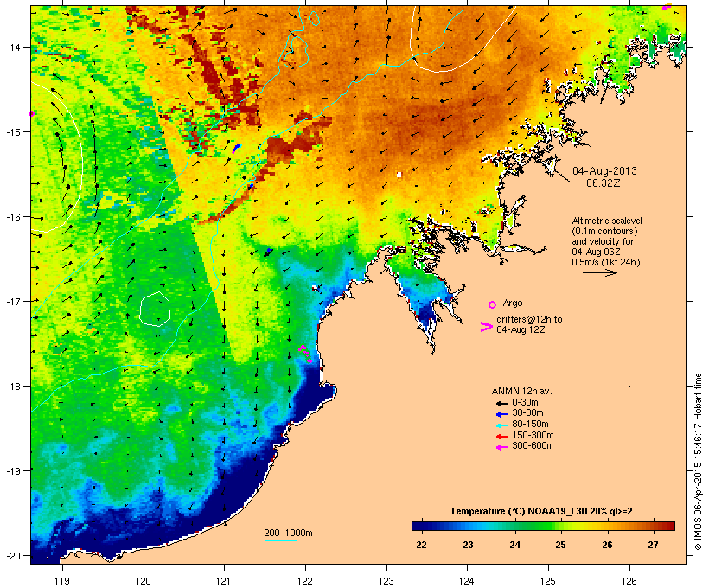This screenshot has width=709, height=588.
Task: Click longitude axis label 124
Action: [x=467, y=581]
